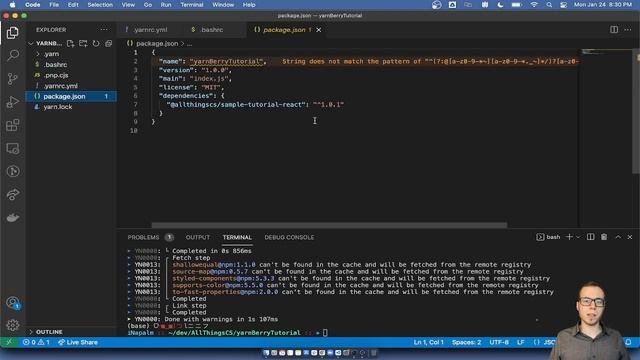Open the Selection menu
This screenshot has width=640, height=360.
[100, 4]
